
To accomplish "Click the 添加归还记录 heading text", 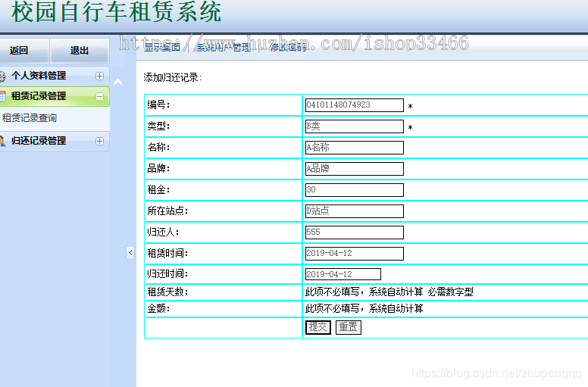I will pos(173,77).
